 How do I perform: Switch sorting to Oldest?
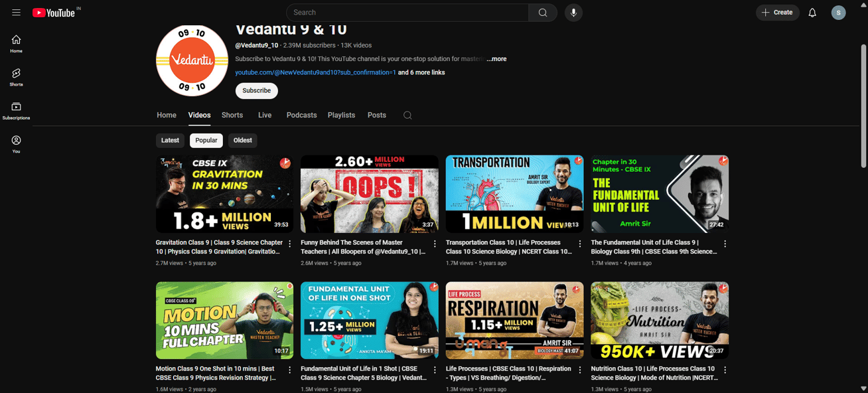[242, 140]
